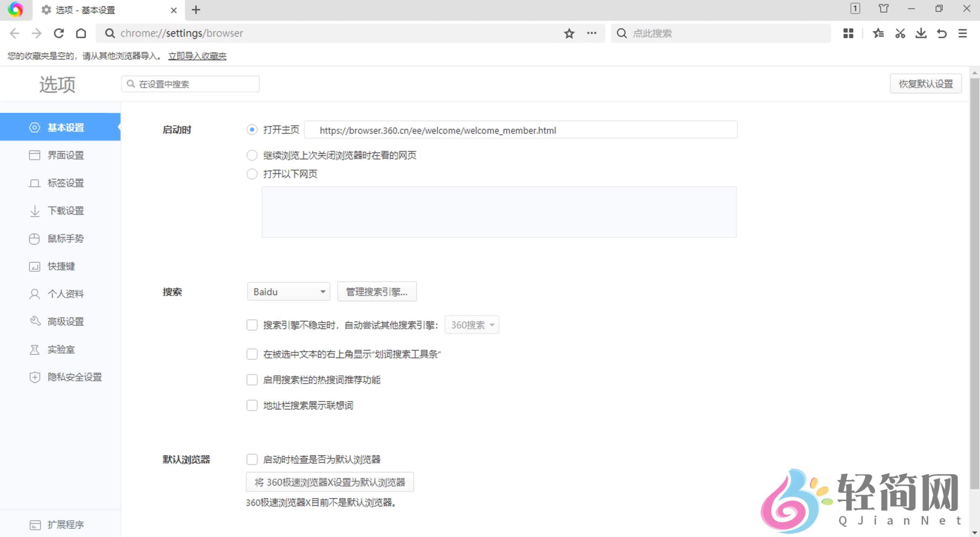Switch to the 界面设置 section
The image size is (980, 537).
(66, 155)
